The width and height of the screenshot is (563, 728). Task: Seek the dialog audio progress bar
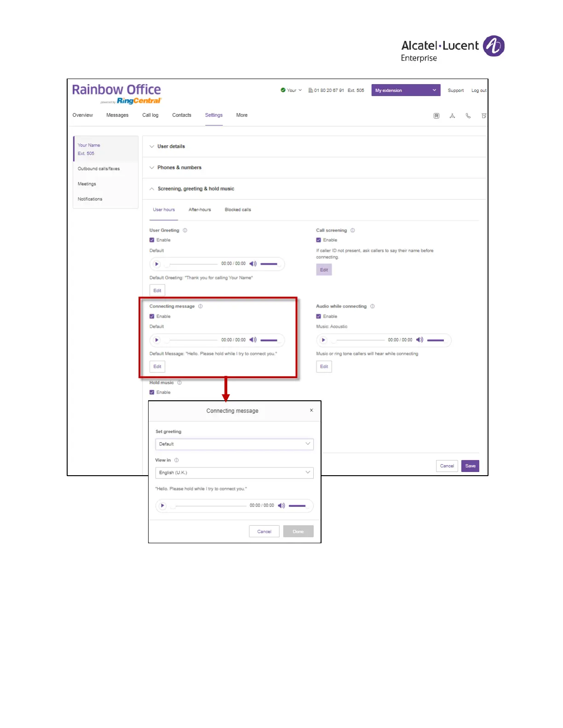coord(209,506)
